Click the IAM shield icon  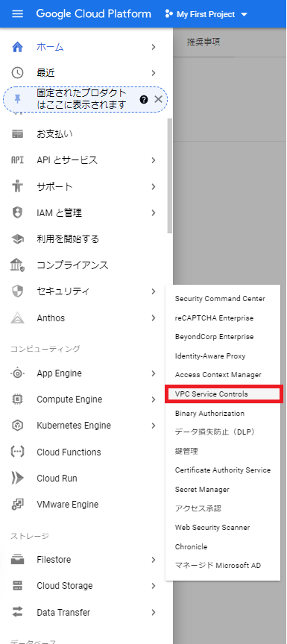tap(17, 212)
